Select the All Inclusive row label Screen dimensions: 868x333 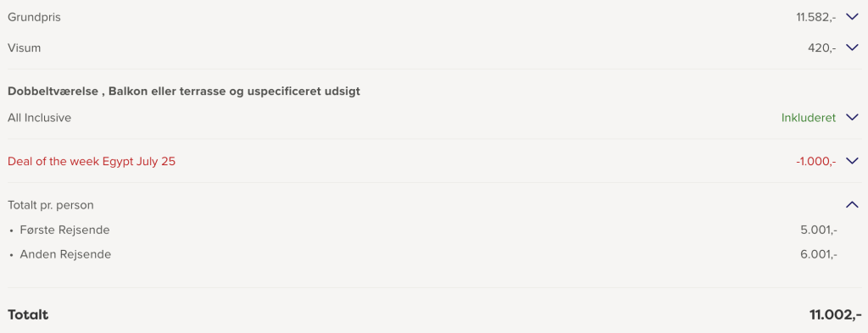click(x=39, y=118)
